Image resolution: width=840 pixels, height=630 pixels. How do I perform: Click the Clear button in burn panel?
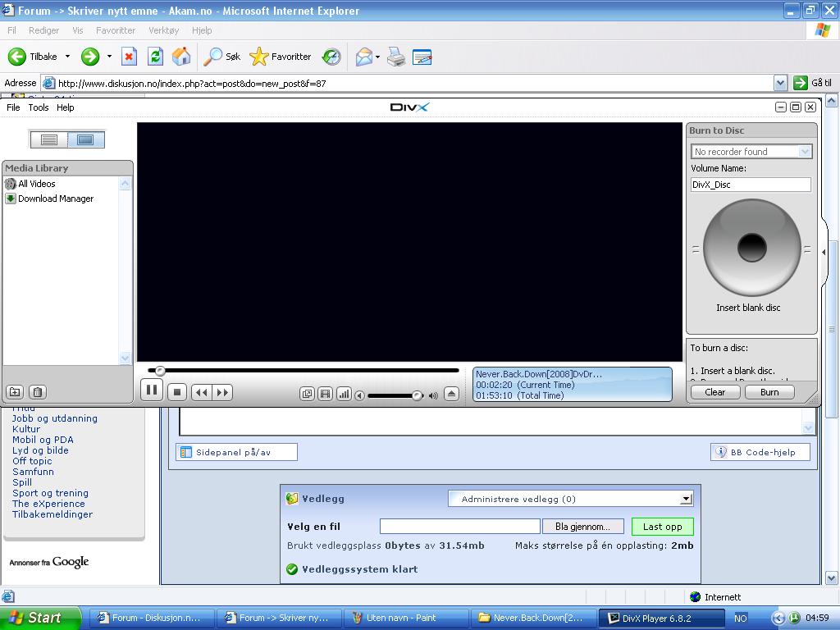[x=715, y=392]
